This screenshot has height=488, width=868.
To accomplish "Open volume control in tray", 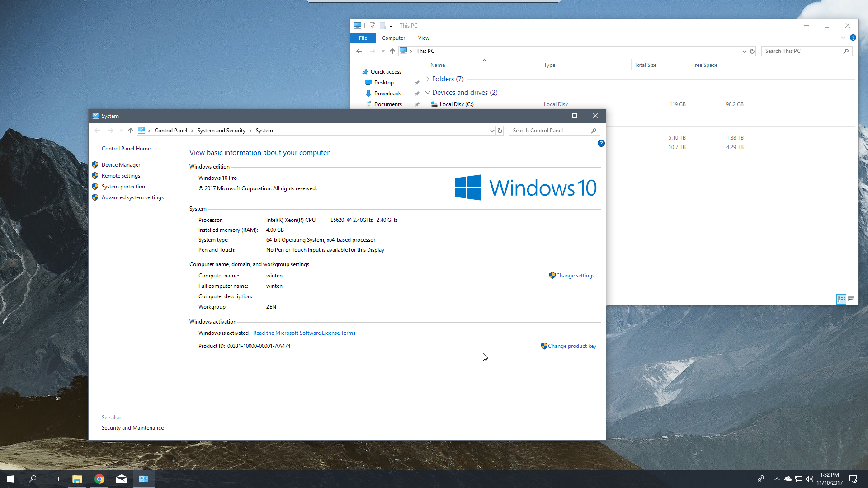I will [x=810, y=479].
